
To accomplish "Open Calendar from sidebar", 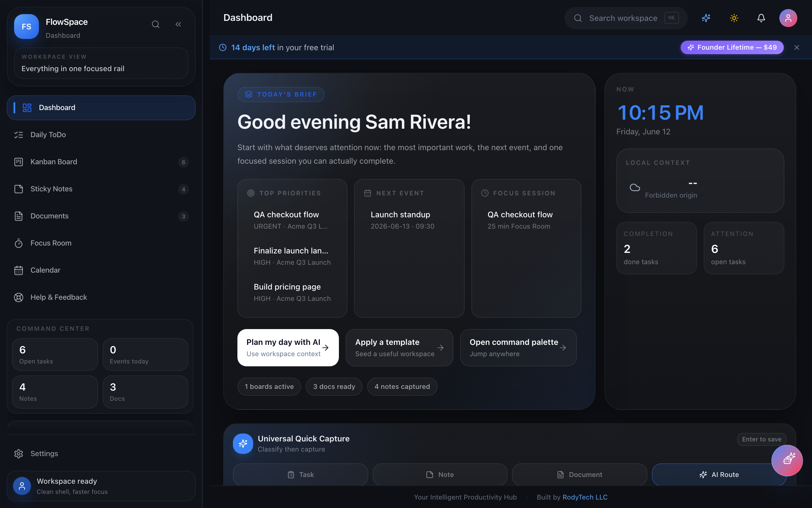I will pos(101,270).
